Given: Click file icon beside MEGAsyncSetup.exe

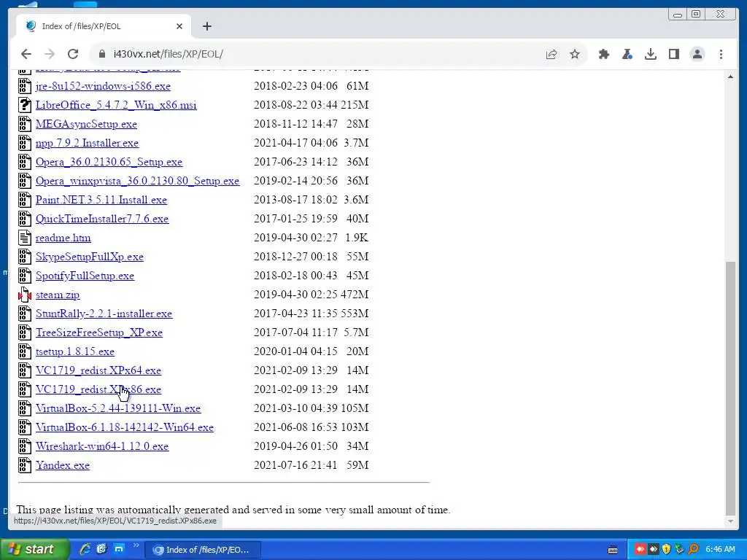Looking at the screenshot, I should 25,124.
